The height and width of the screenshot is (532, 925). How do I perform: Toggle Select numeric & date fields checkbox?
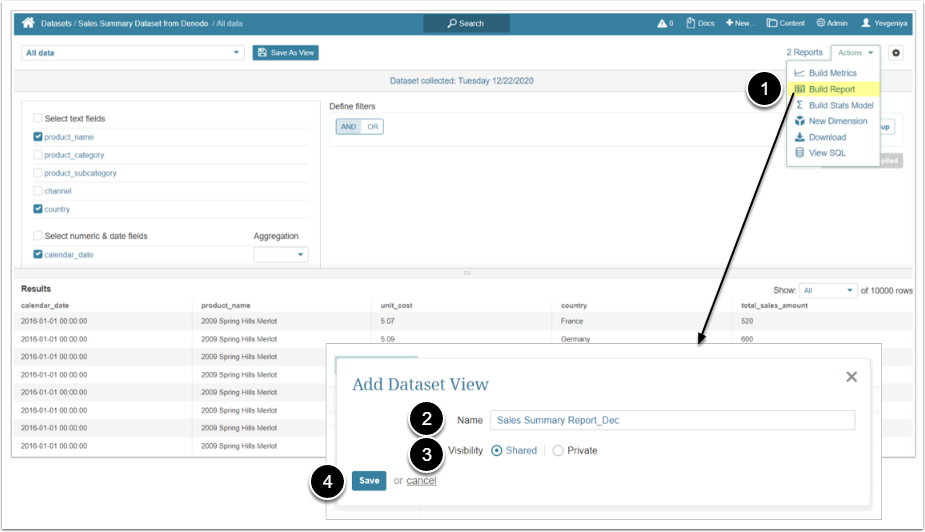pyautogui.click(x=38, y=235)
